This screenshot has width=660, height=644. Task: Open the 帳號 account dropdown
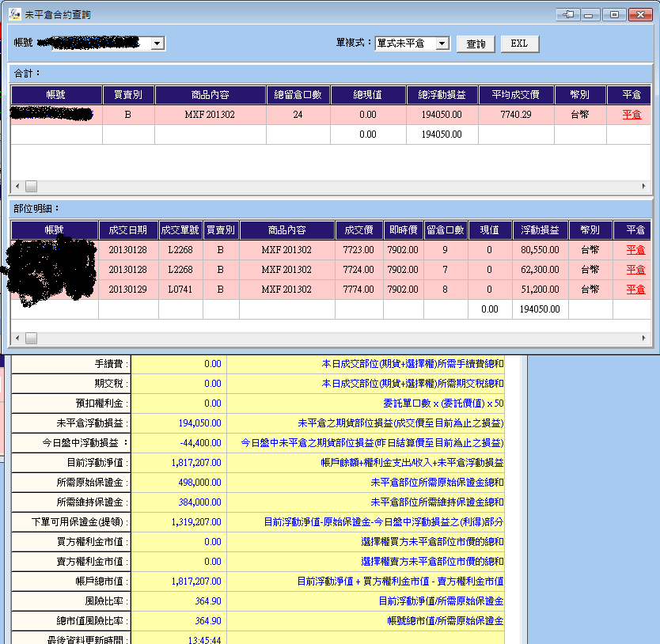coord(157,44)
